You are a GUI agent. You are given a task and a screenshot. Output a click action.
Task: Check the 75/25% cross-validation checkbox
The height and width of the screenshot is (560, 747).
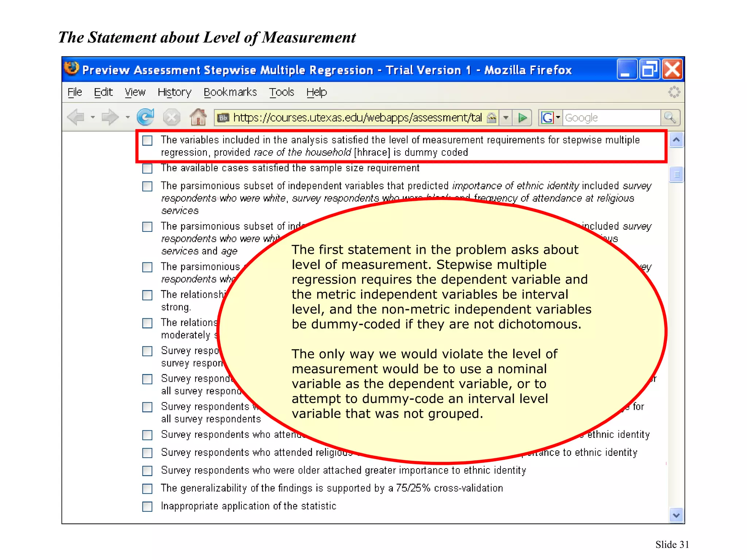[147, 489]
